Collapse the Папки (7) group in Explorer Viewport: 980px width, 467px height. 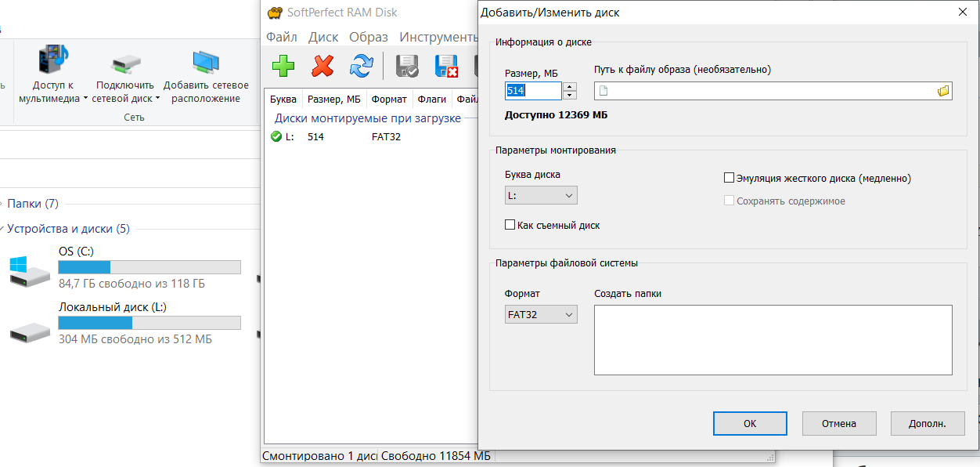pyautogui.click(x=2, y=204)
